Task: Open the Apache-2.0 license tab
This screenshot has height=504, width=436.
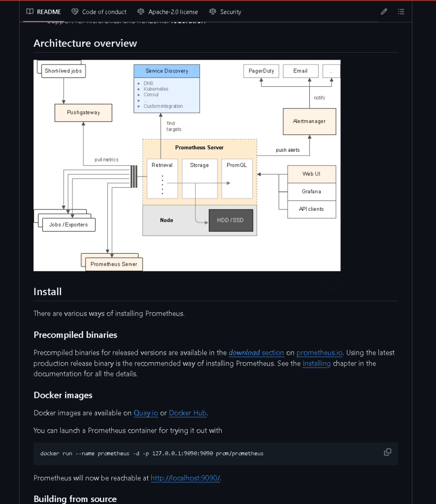Action: pos(168,12)
